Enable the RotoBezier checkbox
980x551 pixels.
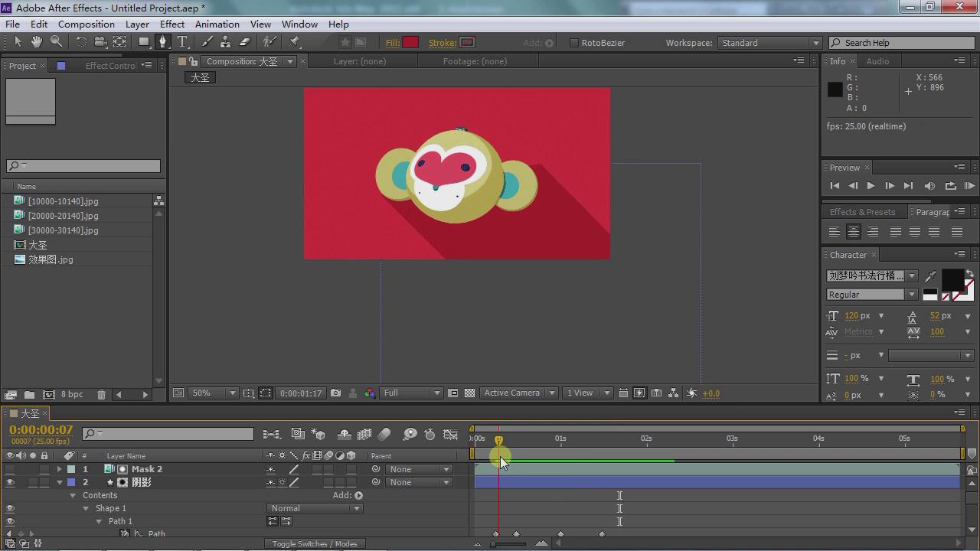tap(573, 43)
